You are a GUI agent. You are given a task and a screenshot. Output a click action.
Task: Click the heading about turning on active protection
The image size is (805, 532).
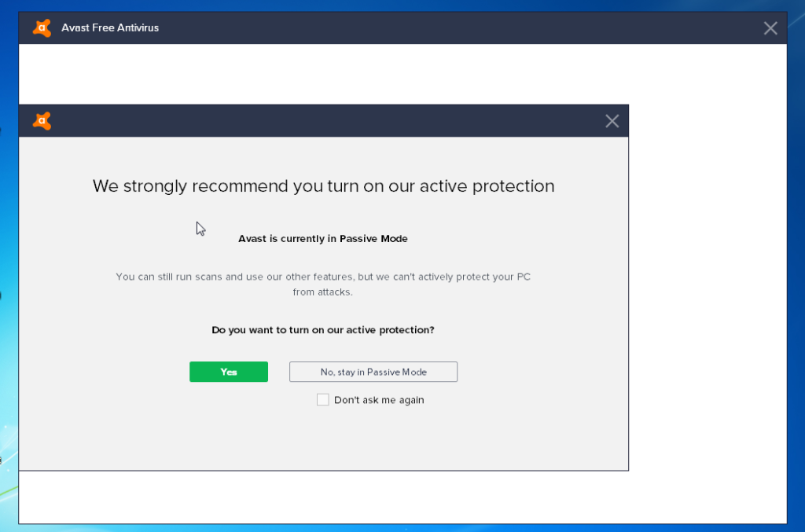323,185
